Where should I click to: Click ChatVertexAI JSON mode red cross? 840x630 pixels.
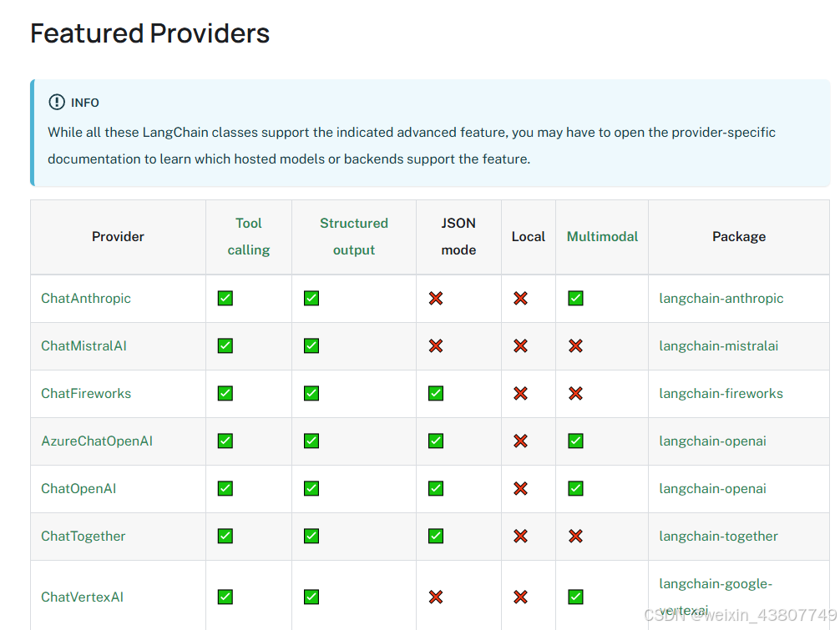[436, 597]
